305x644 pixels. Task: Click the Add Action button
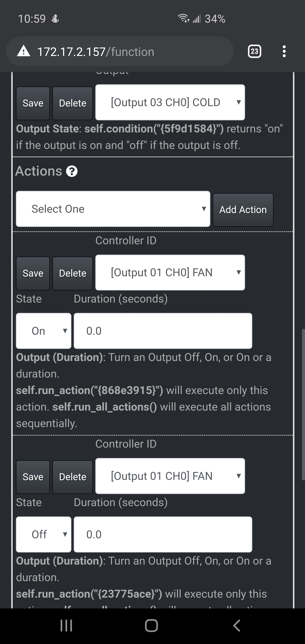(x=243, y=210)
